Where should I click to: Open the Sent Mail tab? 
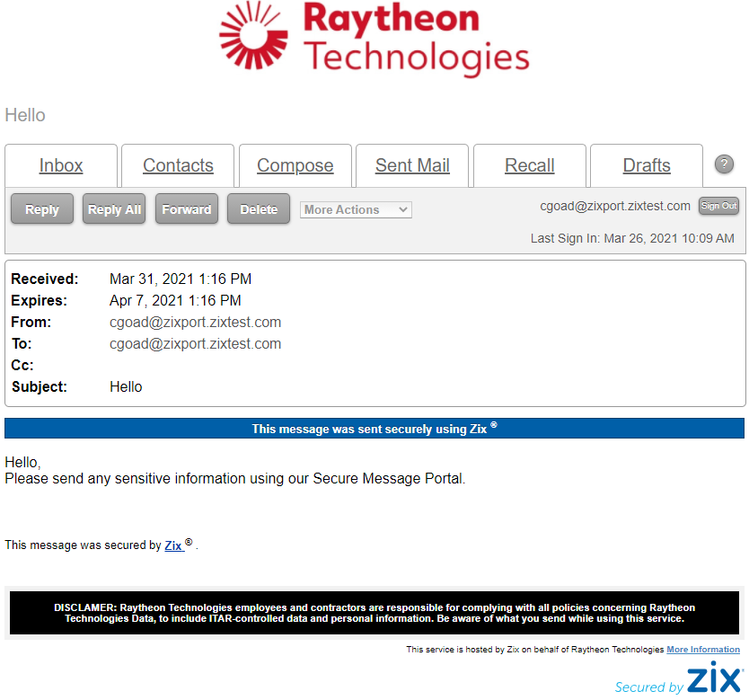coord(412,165)
